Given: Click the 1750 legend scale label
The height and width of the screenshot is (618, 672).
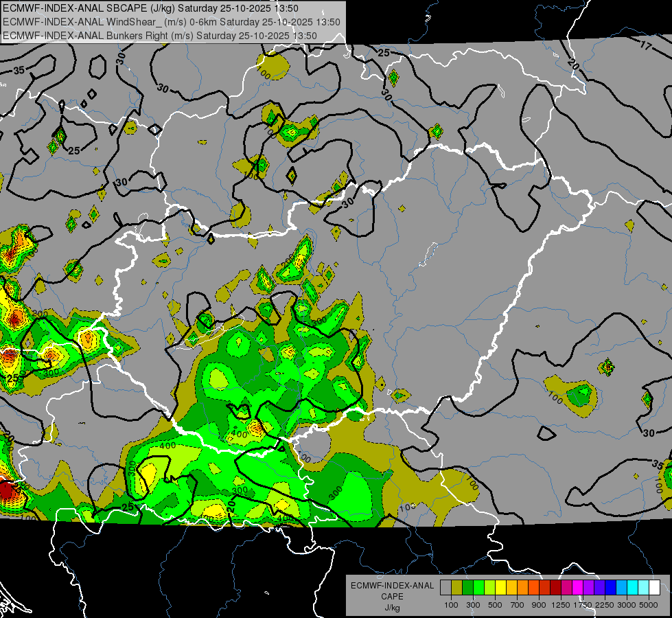Looking at the screenshot, I should [x=583, y=605].
